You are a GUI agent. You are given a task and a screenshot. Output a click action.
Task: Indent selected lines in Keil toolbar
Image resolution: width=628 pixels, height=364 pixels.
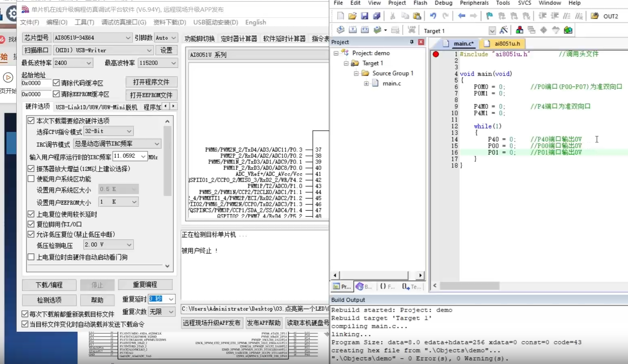coord(543,16)
